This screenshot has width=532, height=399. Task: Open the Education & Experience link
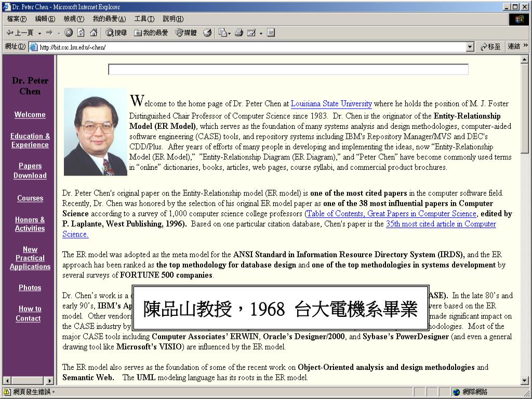click(x=30, y=140)
